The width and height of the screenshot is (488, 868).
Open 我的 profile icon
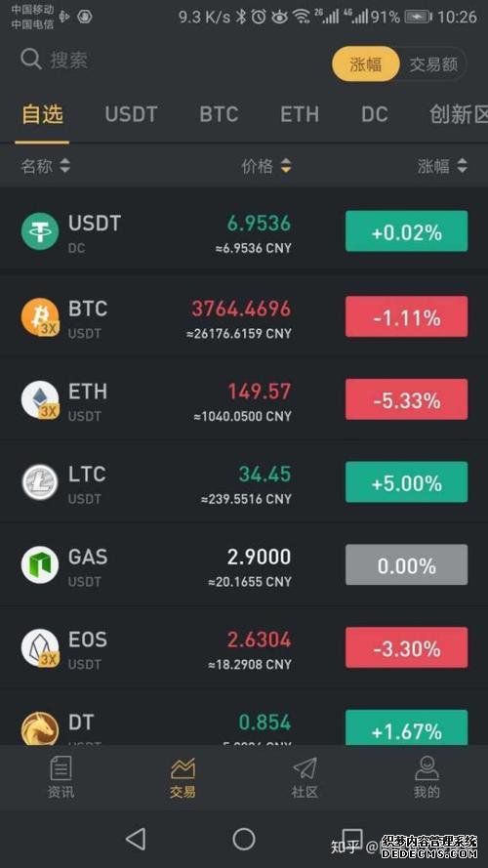[427, 768]
